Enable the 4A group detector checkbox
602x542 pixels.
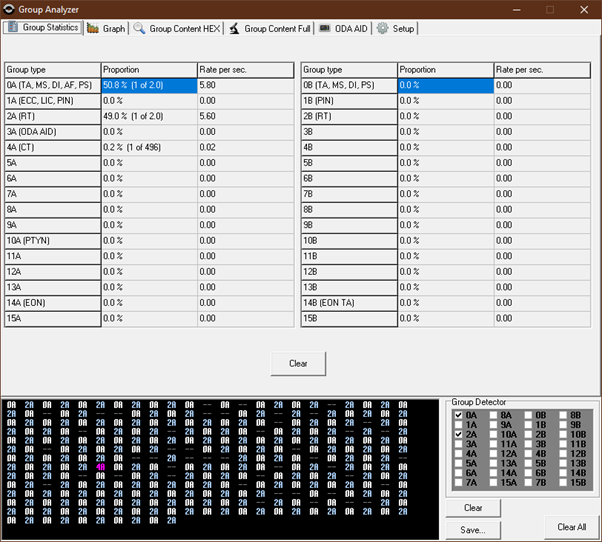459,454
